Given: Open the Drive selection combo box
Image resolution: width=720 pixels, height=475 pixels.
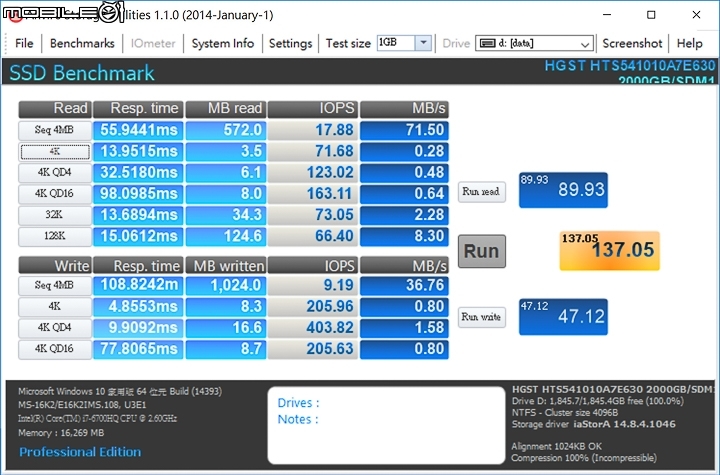Looking at the screenshot, I should tap(534, 43).
